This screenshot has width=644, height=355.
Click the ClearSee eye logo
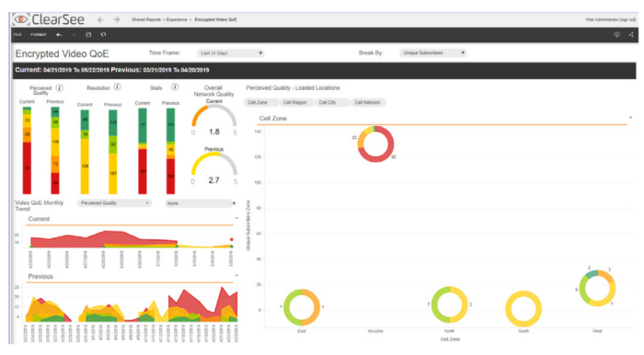(x=21, y=19)
